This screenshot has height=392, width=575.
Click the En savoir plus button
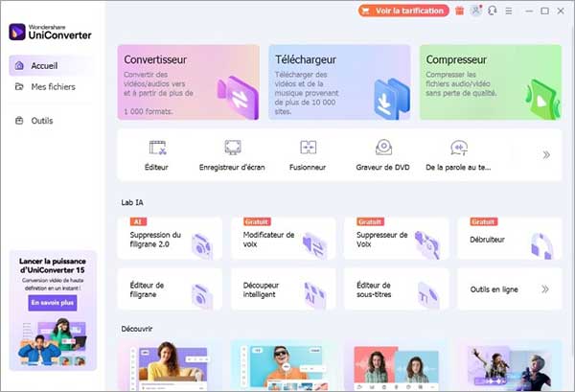coord(53,303)
